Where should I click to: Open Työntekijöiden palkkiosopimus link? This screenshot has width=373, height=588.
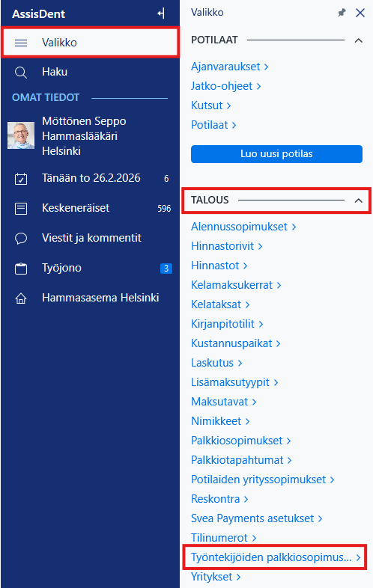pos(276,557)
